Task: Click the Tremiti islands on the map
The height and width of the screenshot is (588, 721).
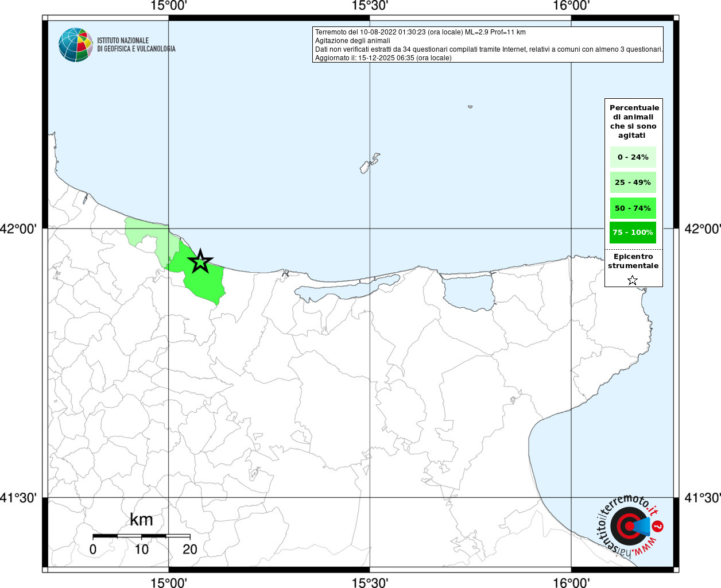Action: point(369,164)
